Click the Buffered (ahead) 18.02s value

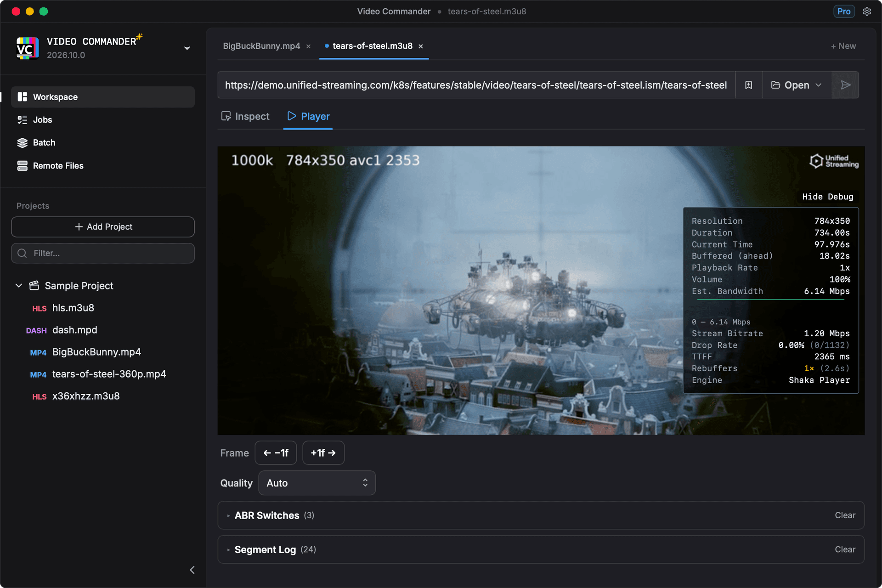coord(834,256)
